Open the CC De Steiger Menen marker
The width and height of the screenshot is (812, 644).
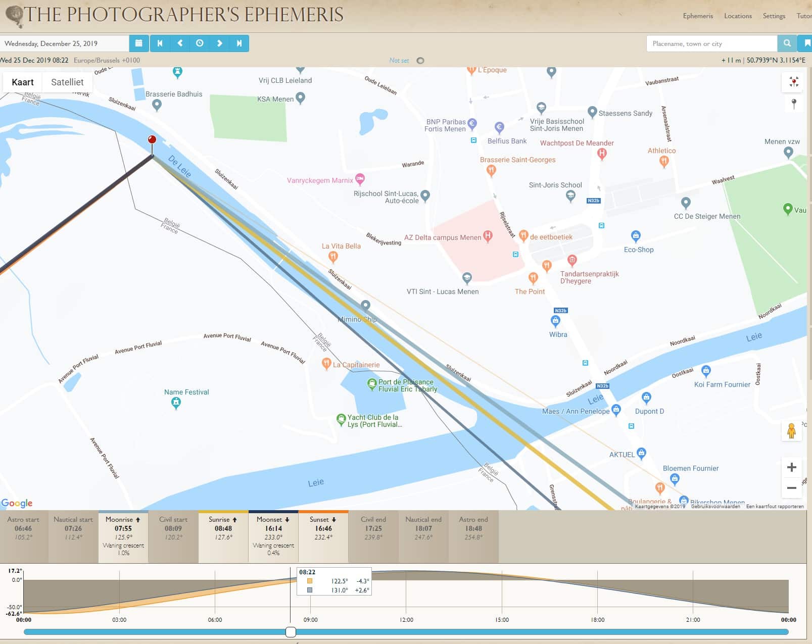[x=685, y=203]
